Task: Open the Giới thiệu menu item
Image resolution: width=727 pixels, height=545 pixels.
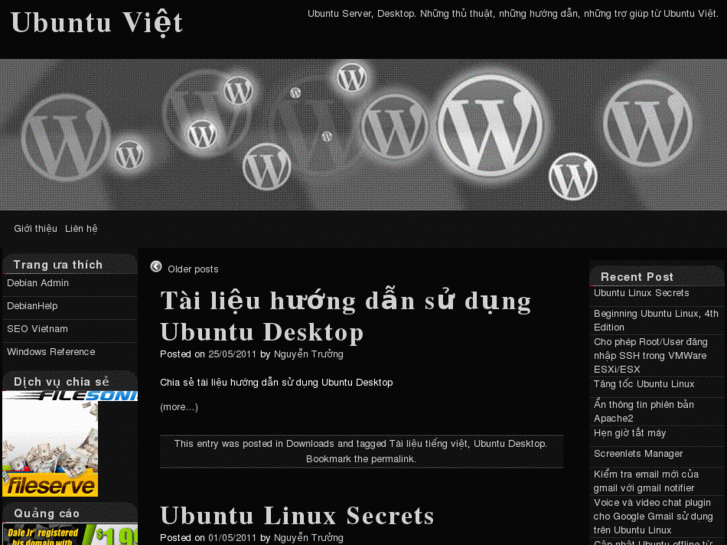Action: 35,229
